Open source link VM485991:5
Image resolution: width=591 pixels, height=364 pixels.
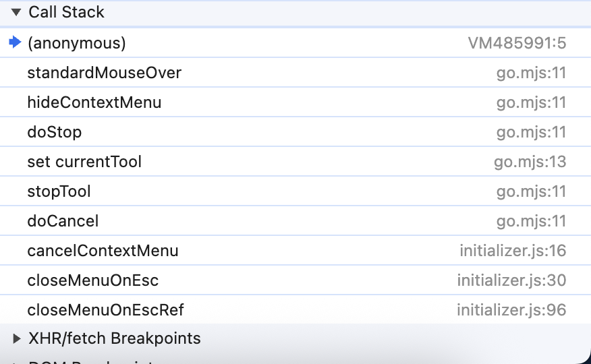point(517,43)
